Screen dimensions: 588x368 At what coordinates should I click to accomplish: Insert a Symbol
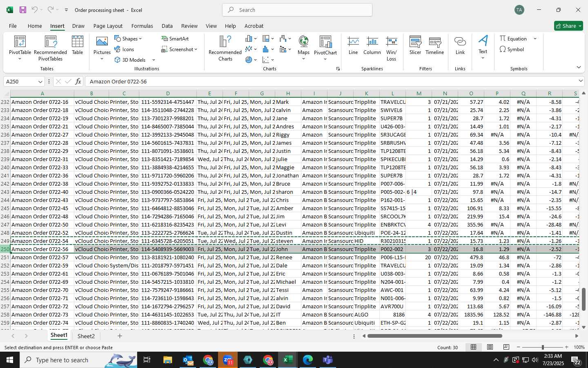tap(512, 49)
